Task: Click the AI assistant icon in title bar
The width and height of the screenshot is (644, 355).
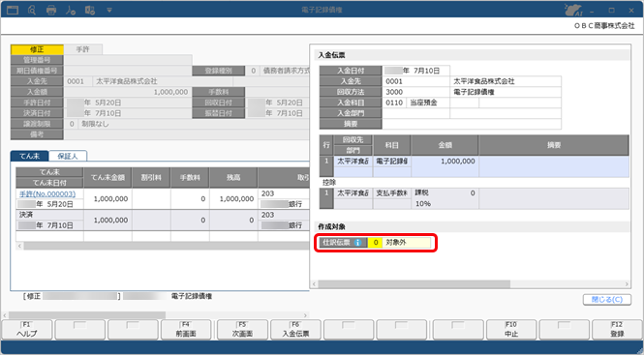Action: tap(573, 10)
